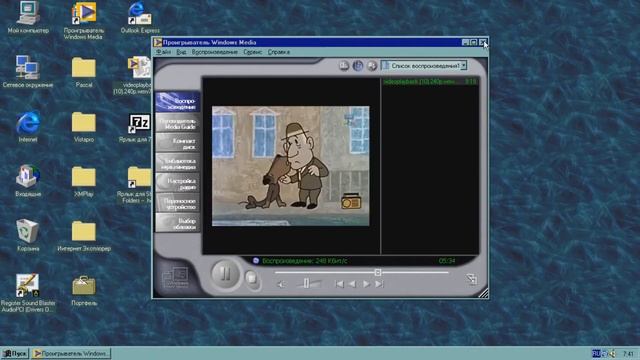Click the tray speaker volume icon
Viewport: 640px width, 360px height.
(612, 354)
